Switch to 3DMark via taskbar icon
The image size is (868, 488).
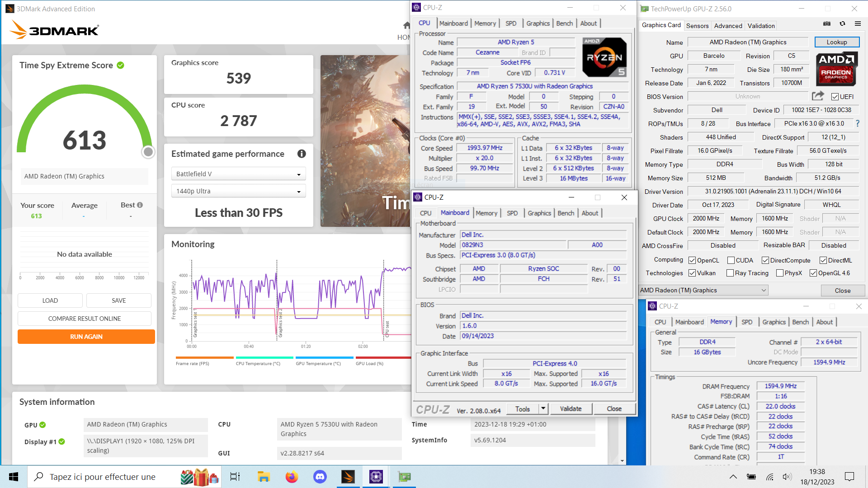pos(348,477)
